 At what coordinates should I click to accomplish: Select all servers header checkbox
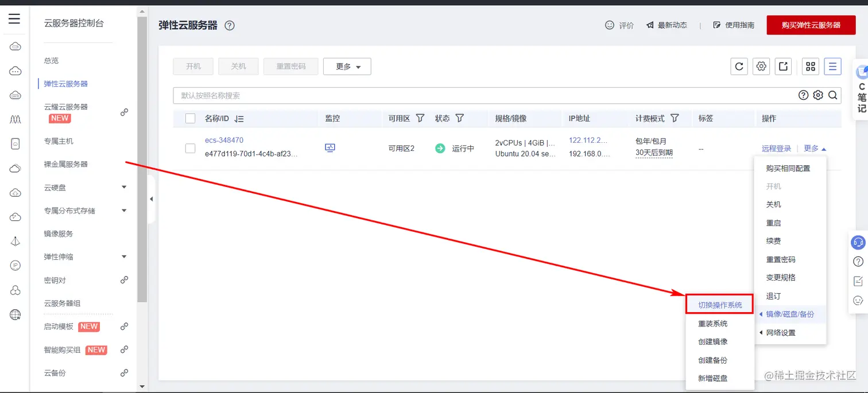coord(190,119)
